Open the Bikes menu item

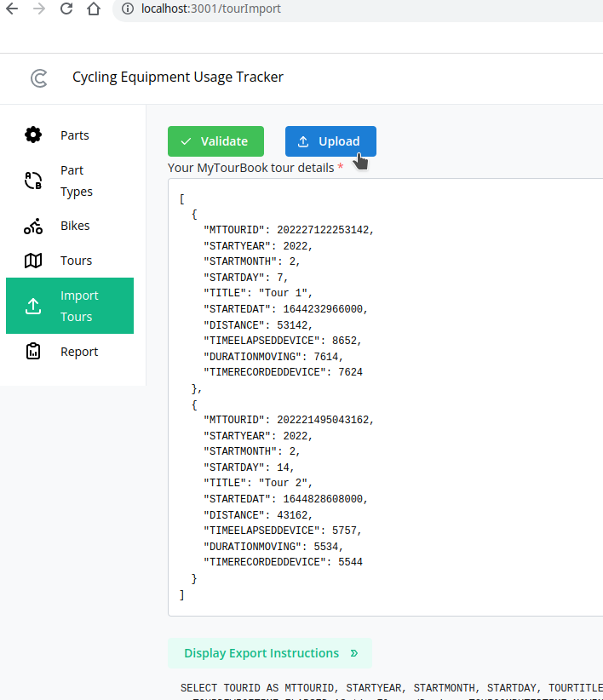point(70,226)
